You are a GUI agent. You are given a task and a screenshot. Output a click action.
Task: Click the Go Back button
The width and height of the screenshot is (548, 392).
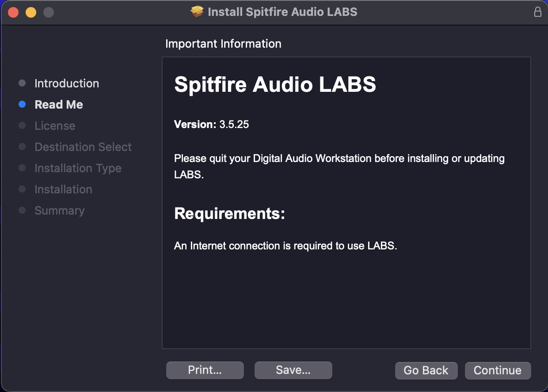426,370
